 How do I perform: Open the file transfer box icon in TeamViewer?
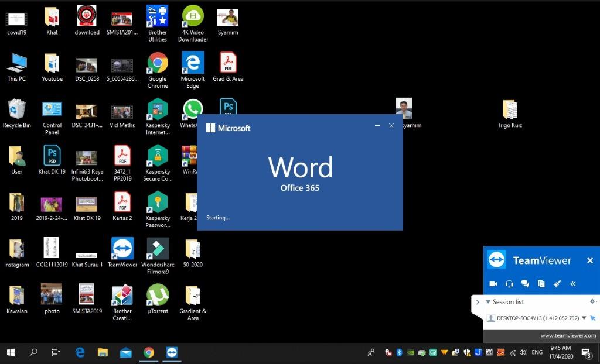pyautogui.click(x=541, y=284)
